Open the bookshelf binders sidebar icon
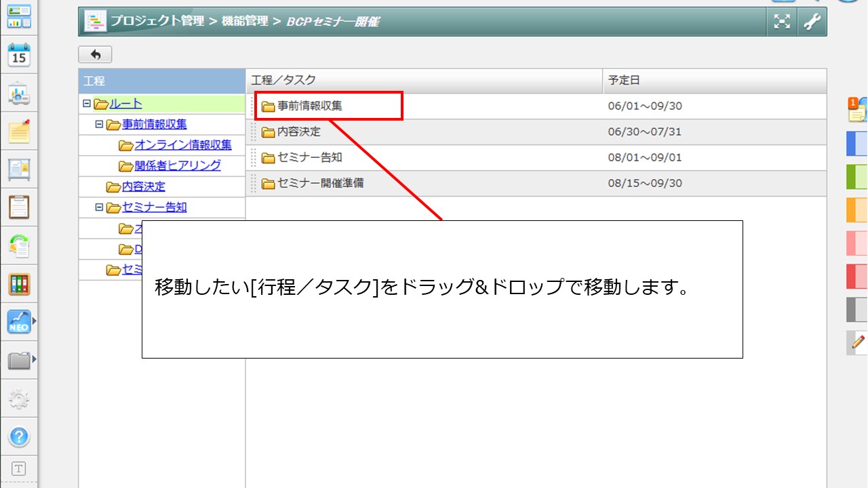 18,283
